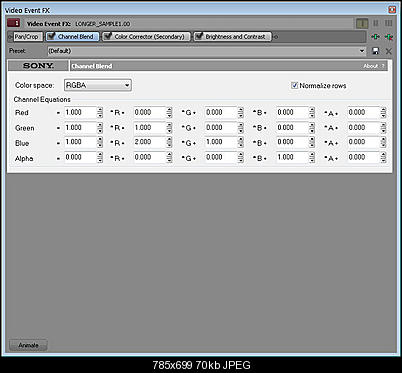Click the Green row B coefficient spinner

241,128
